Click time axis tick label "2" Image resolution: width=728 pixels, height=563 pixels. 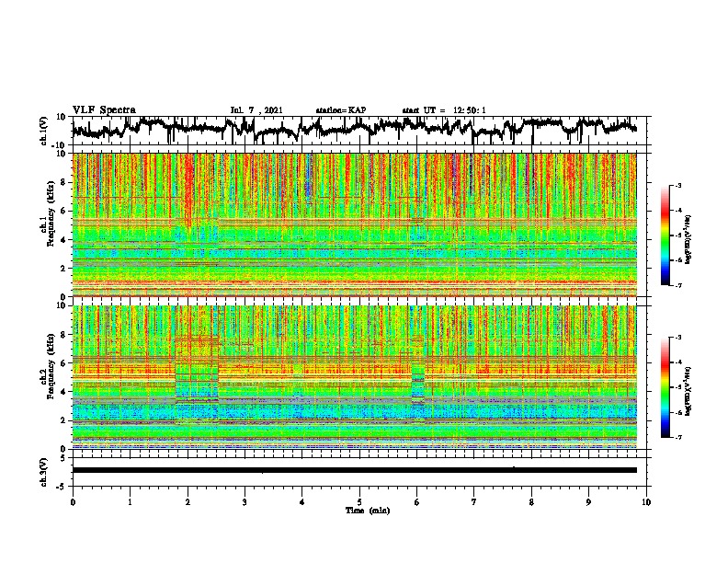[188, 502]
